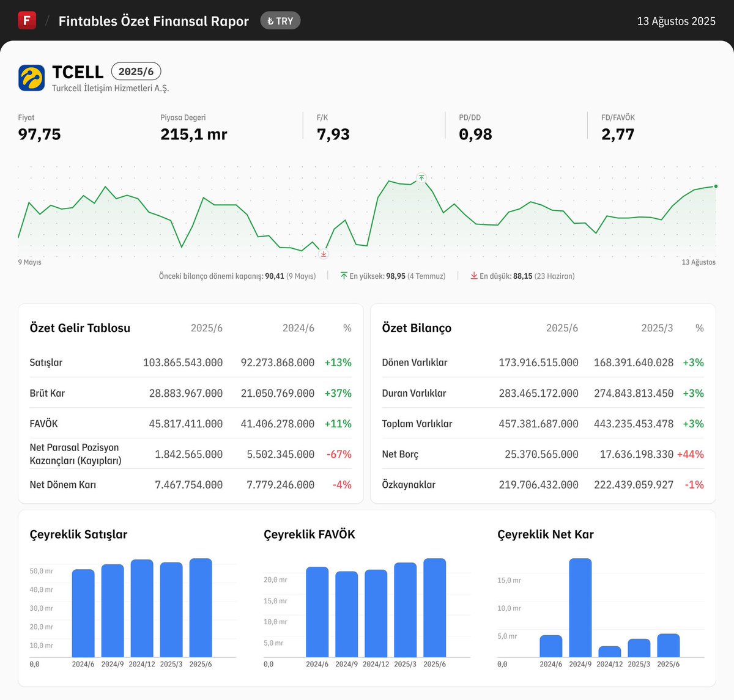Select the Turkcell company logo
734x700 pixels.
pyautogui.click(x=31, y=77)
